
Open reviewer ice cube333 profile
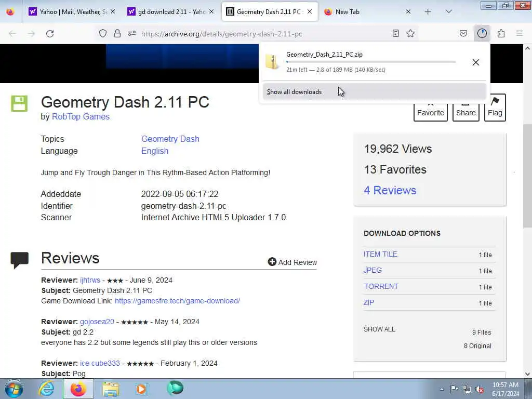pos(100,363)
